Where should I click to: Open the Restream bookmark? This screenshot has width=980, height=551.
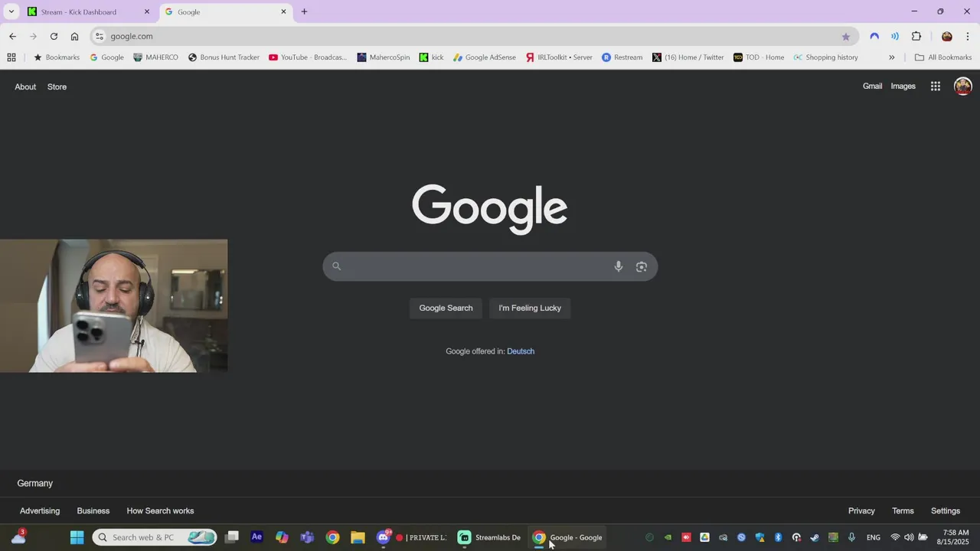point(622,57)
